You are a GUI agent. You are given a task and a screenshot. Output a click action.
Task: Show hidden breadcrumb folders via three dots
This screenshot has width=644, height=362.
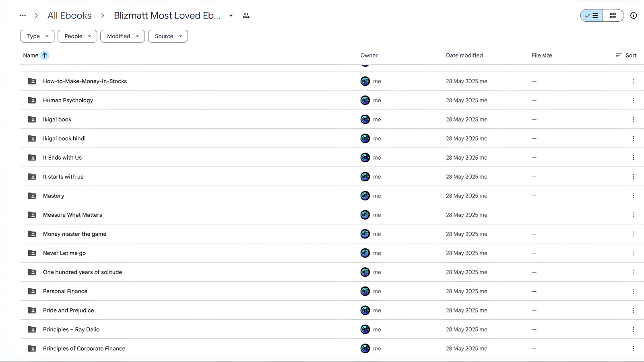(23, 16)
